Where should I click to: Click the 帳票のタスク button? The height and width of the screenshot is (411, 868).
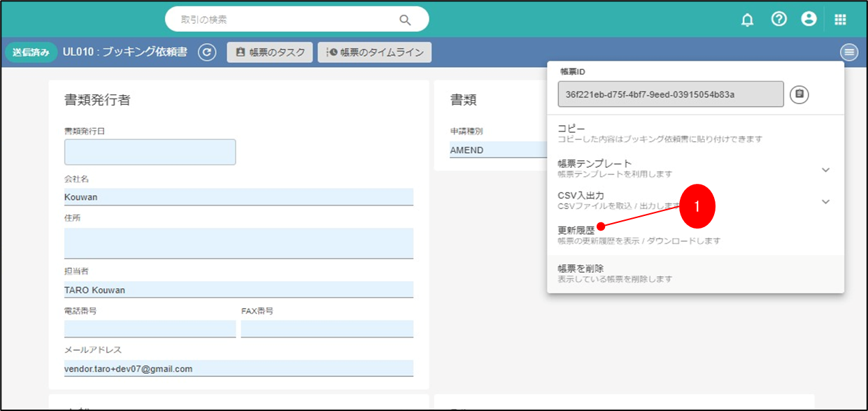pyautogui.click(x=269, y=52)
